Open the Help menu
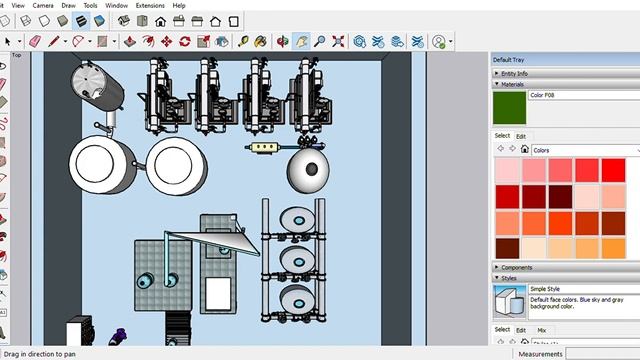 tap(179, 5)
